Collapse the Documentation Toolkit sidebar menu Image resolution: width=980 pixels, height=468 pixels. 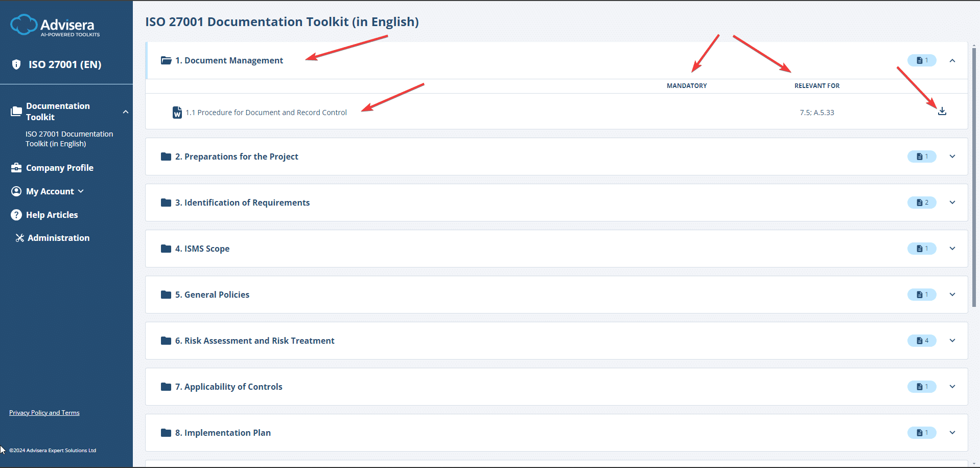tap(125, 112)
